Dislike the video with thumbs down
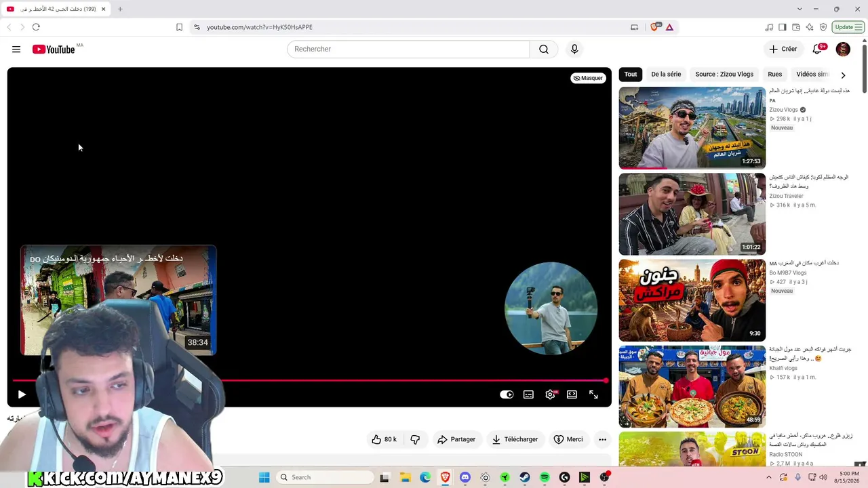Viewport: 868px width, 488px height. (415, 439)
